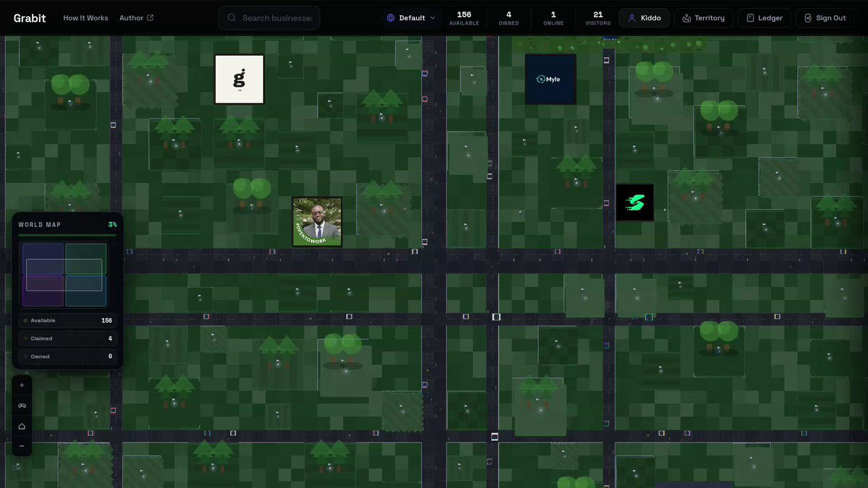Toggle the Owned filter row
Viewport: 868px width, 488px height.
67,356
